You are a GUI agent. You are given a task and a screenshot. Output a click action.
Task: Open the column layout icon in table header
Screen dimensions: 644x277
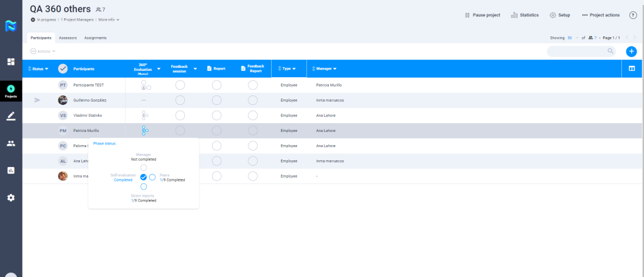631,68
